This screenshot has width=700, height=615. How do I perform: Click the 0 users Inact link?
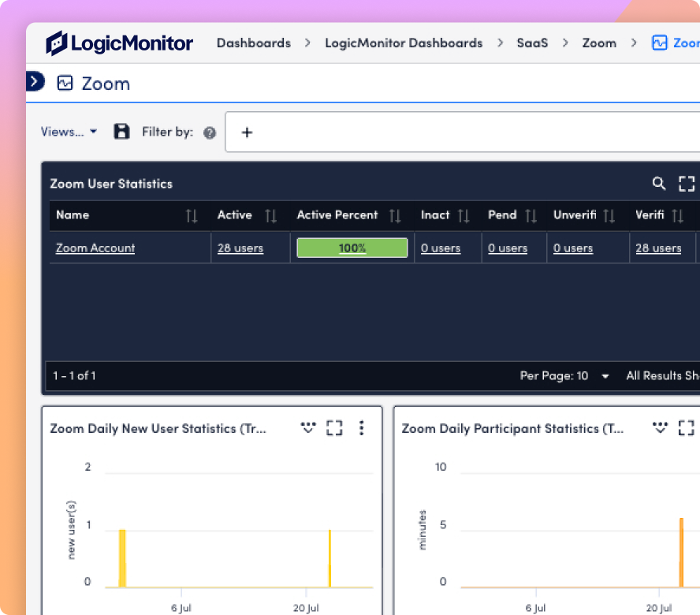pos(440,248)
